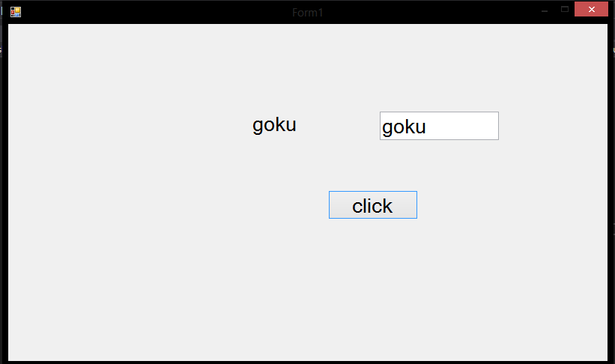
Task: Place cursor before goku in the text box
Action: click(382, 127)
